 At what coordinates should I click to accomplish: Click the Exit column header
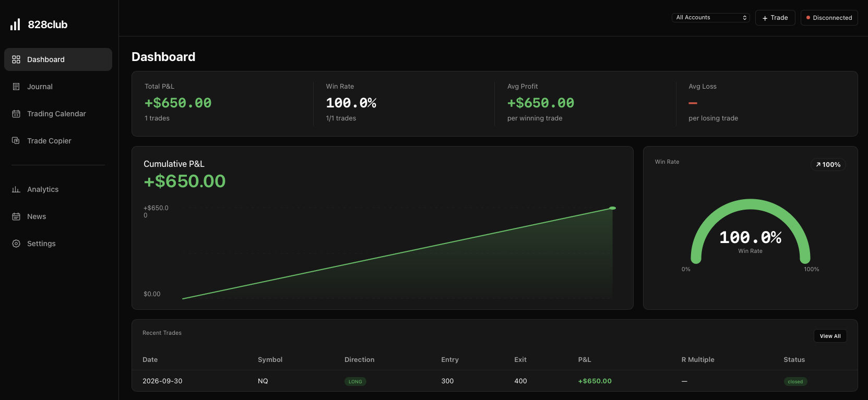520,360
